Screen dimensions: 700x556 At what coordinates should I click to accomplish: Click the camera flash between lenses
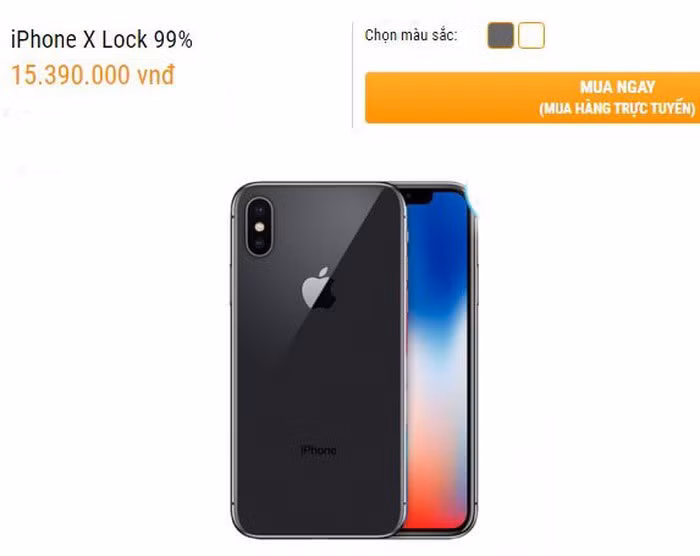259,227
